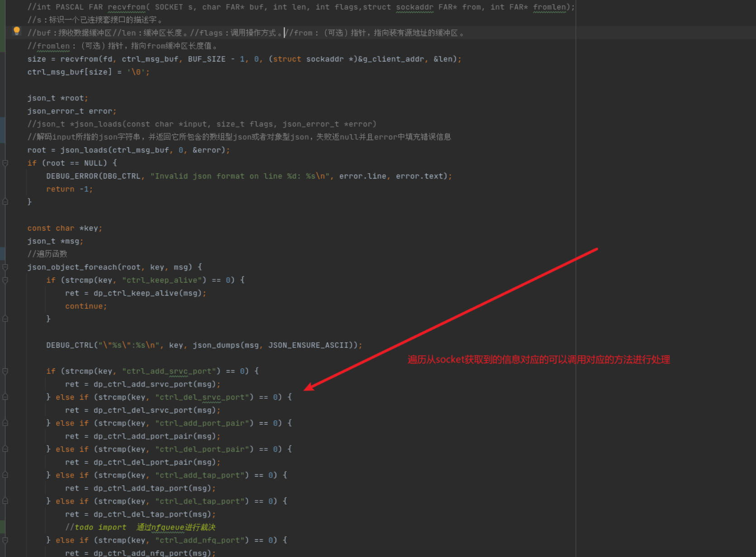
Task: Click the '//todo import' comment line
Action: [140, 528]
